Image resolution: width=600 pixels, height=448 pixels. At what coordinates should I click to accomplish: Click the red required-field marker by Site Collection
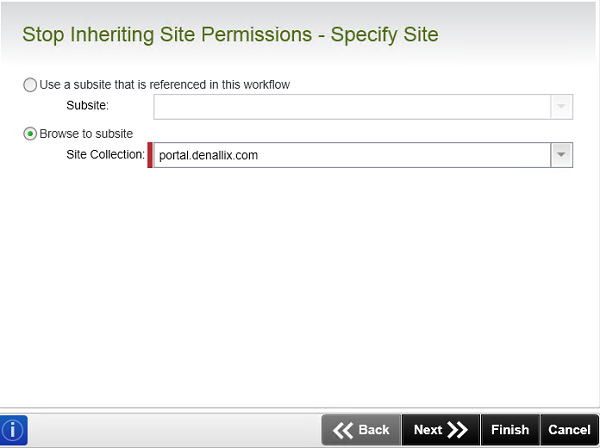click(150, 155)
